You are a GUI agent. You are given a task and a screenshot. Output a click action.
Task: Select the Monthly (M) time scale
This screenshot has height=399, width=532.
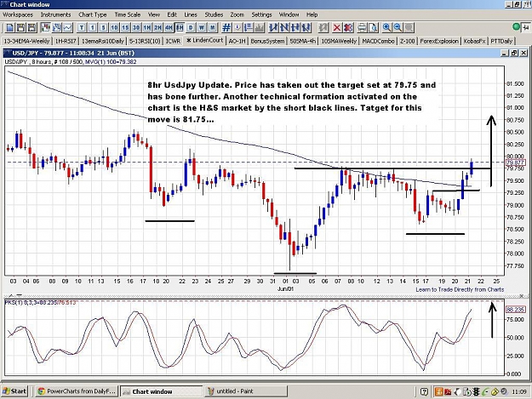[x=213, y=27]
